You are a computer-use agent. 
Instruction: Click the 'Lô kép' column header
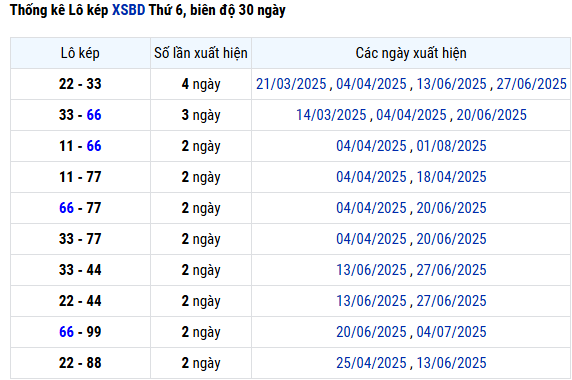pos(80,53)
